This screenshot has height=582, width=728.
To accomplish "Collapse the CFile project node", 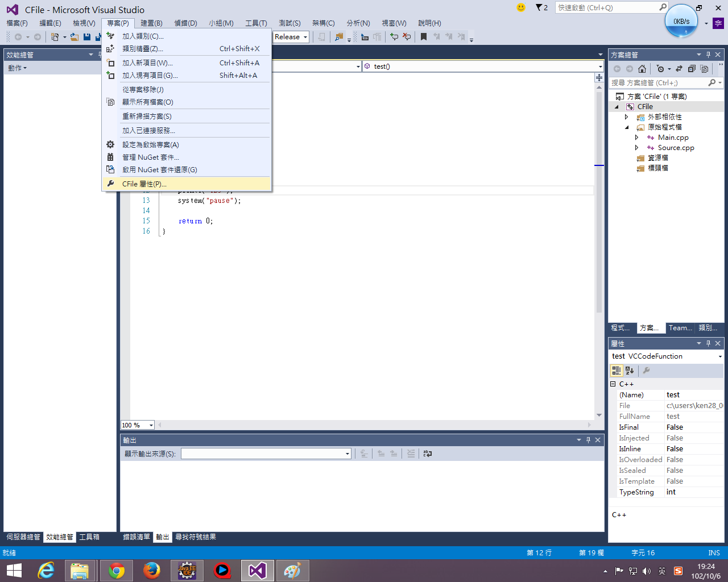I will coord(617,107).
